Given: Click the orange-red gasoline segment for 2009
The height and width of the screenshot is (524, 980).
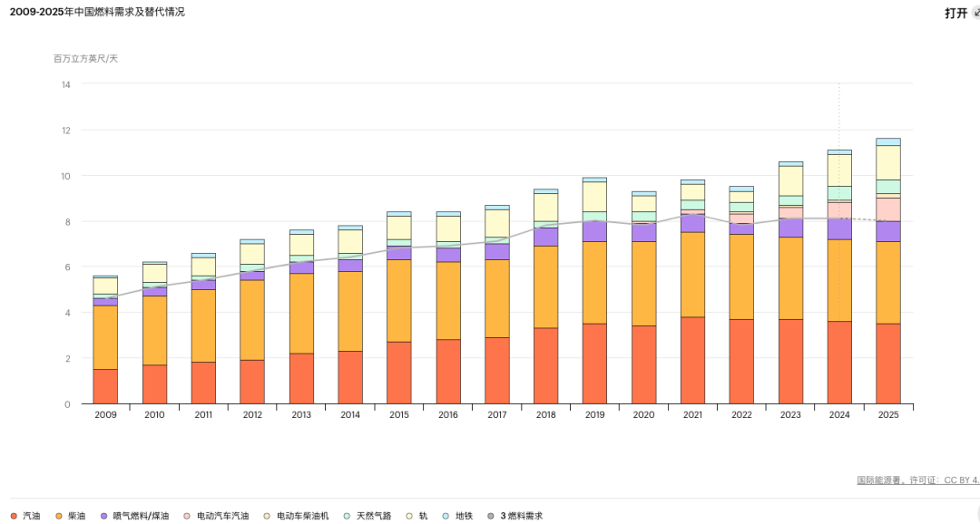Looking at the screenshot, I should 105,386.
